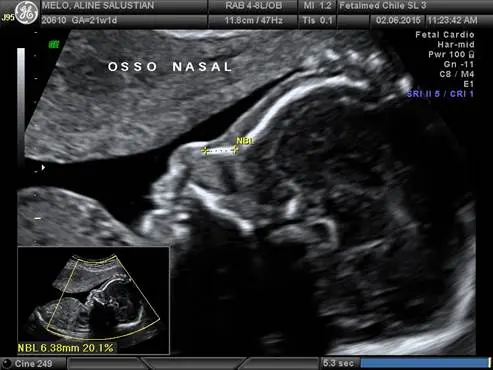Click the E1 setting
Screen dimensions: 493x370
(468, 84)
